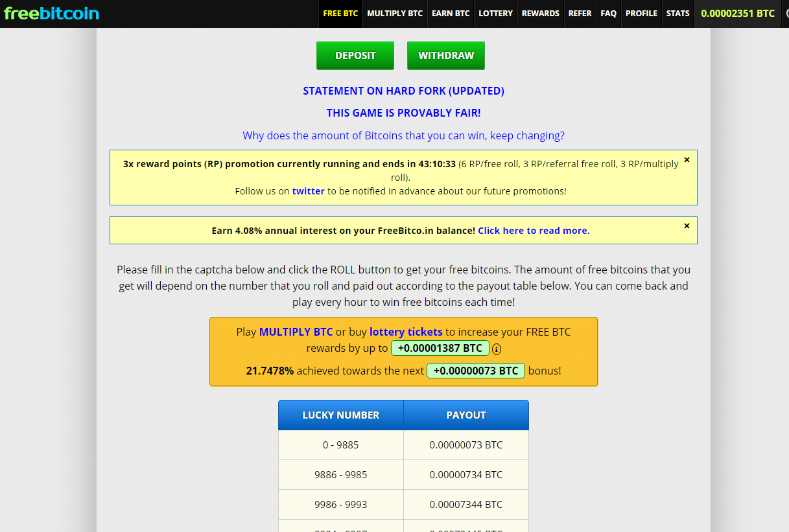This screenshot has height=532, width=789.
Task: Click the green DEPOSIT button
Action: click(x=355, y=56)
